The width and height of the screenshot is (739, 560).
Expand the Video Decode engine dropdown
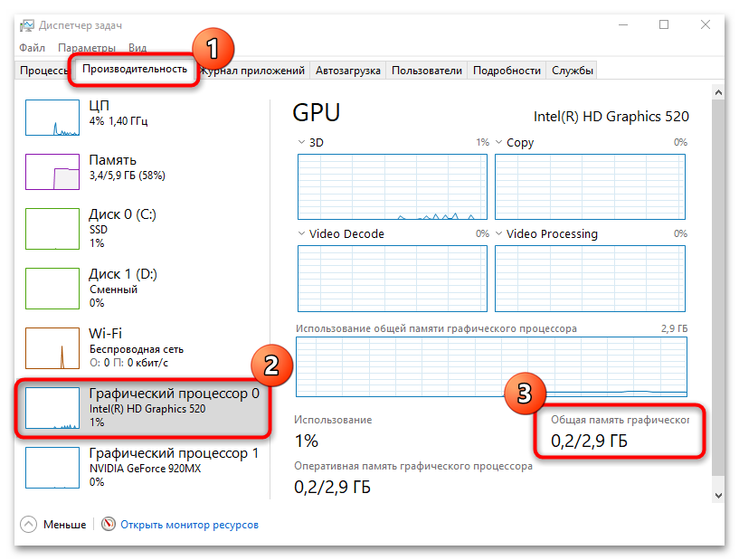(x=302, y=234)
